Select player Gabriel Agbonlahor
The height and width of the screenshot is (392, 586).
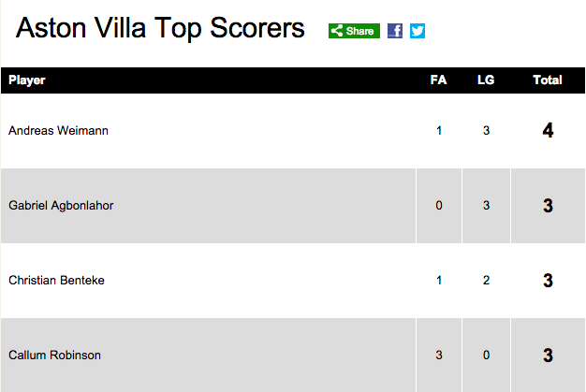pos(61,206)
